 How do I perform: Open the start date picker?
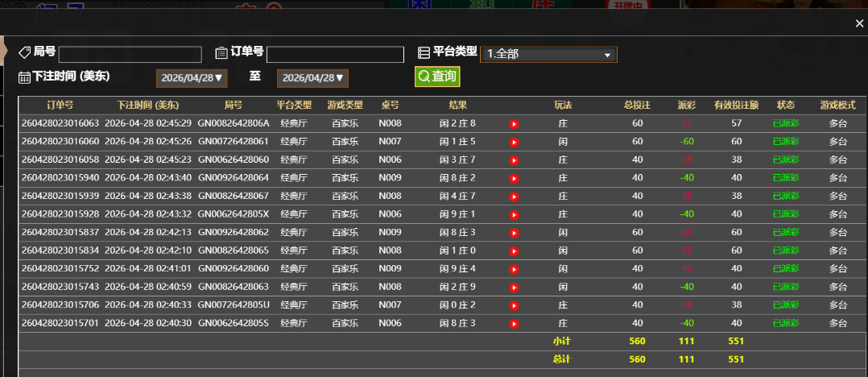click(192, 78)
